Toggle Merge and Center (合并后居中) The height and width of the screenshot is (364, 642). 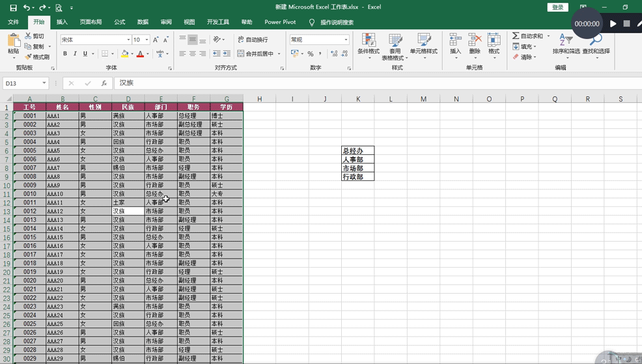pyautogui.click(x=256, y=53)
